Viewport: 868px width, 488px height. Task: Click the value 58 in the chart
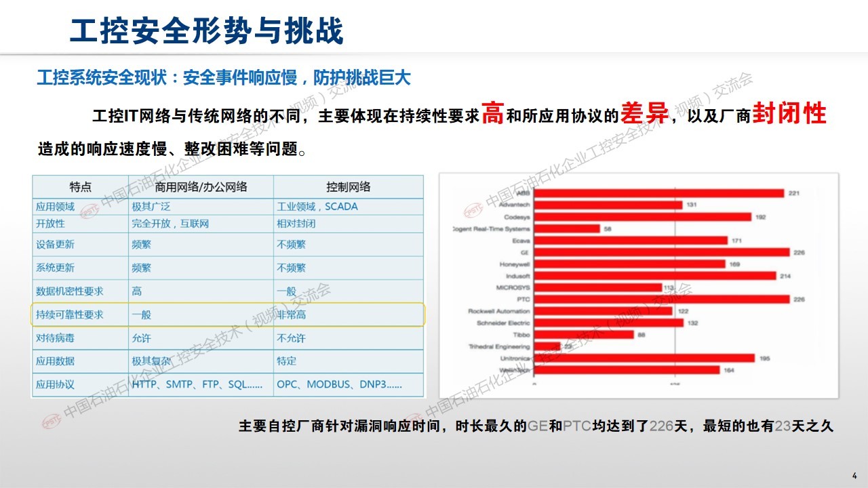click(608, 229)
